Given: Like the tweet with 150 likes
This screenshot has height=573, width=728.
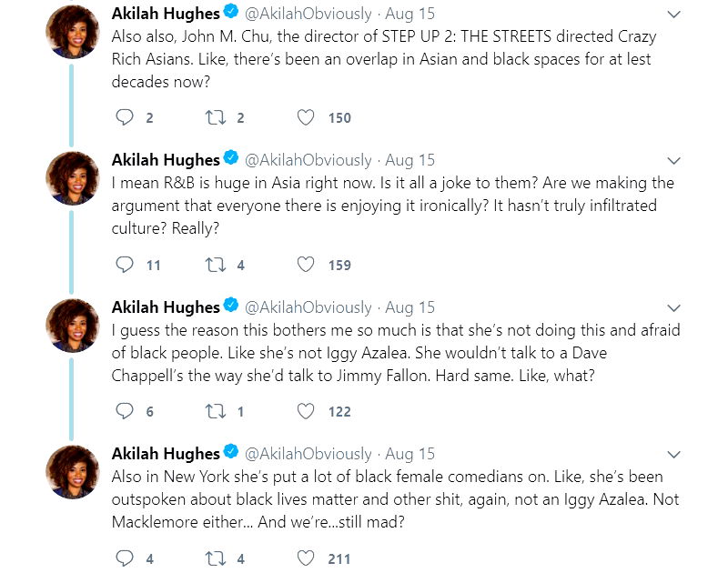Looking at the screenshot, I should click(x=307, y=117).
